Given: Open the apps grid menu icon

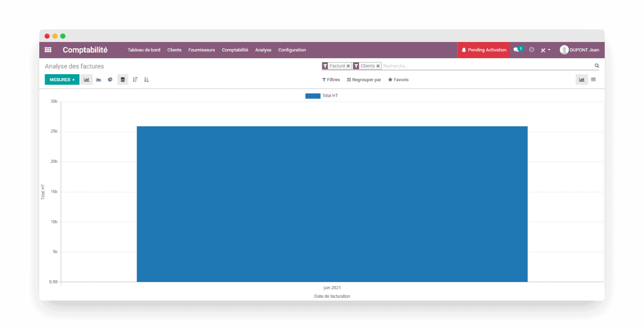Looking at the screenshot, I should point(48,50).
